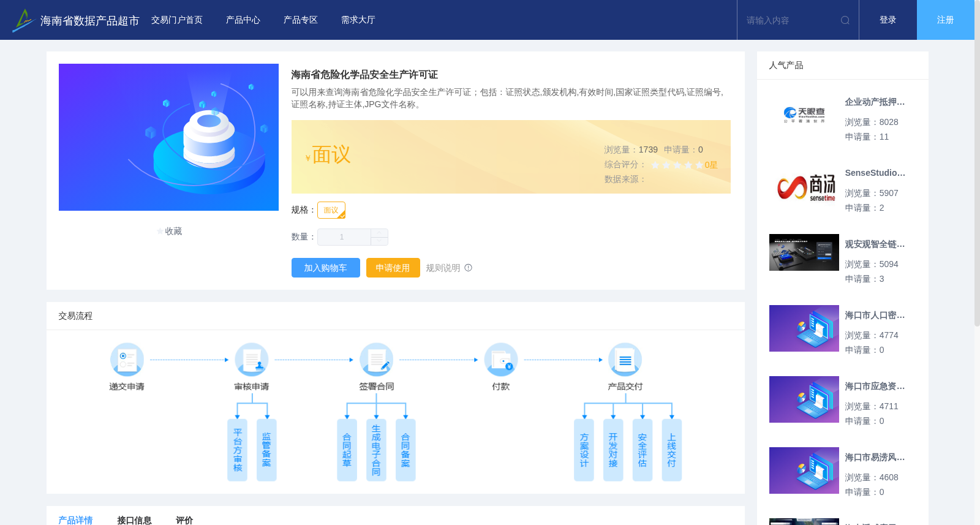This screenshot has height=525, width=980.
Task: Open the SenseStudio product title
Action: pyautogui.click(x=875, y=173)
